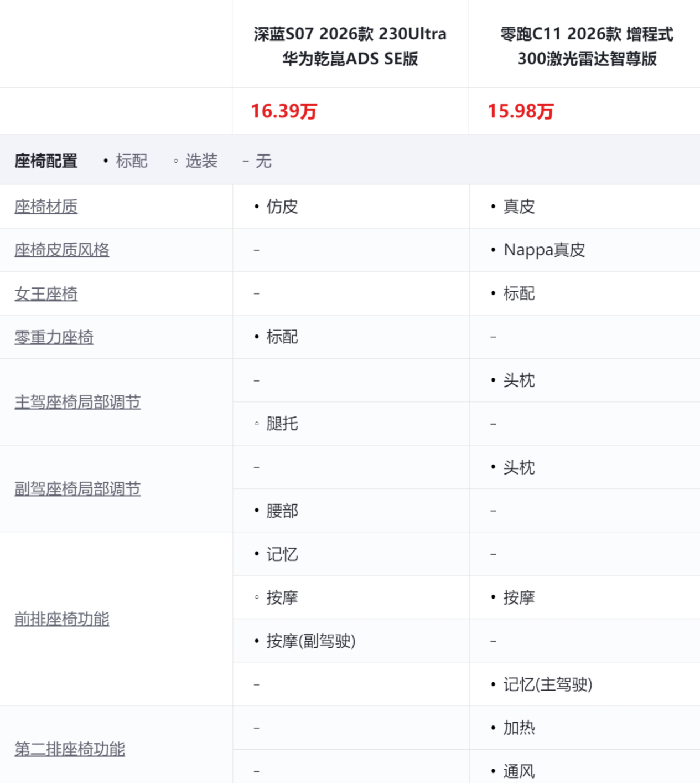Click the 15.98万 price
This screenshot has width=700, height=783.
click(520, 111)
